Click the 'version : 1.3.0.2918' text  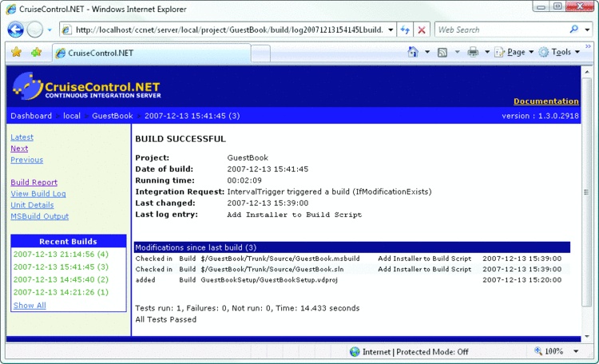coord(540,116)
